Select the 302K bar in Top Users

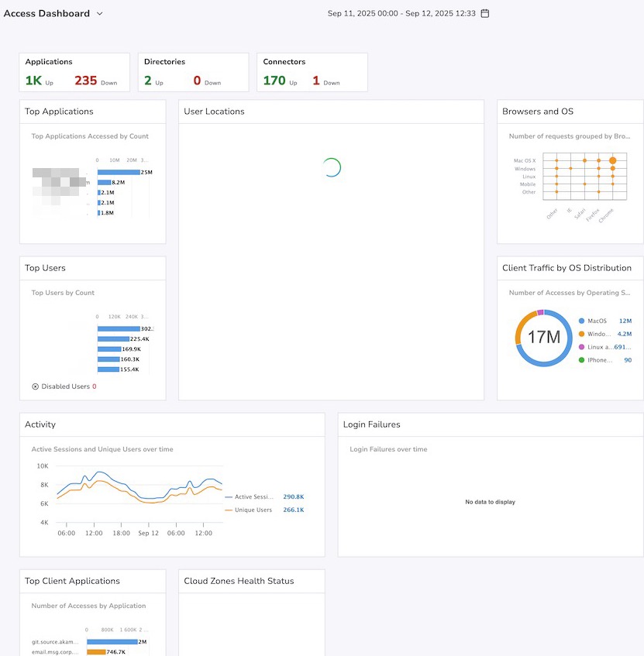pos(118,328)
